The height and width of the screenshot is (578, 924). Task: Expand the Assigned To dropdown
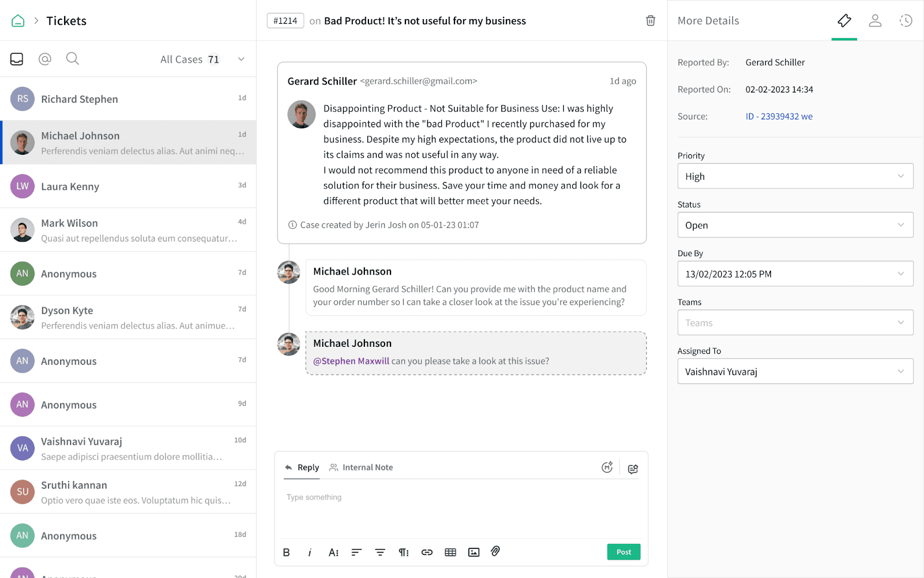(795, 372)
